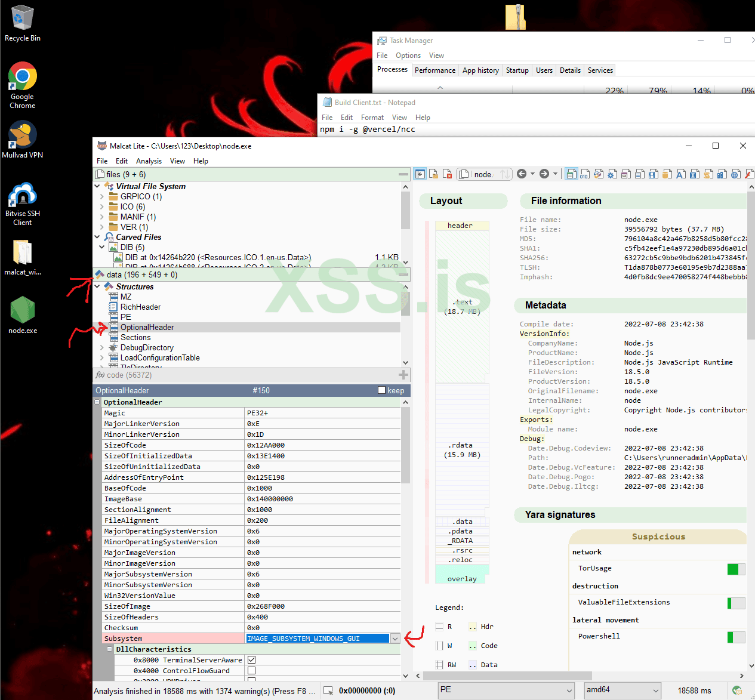Switch to Performance tab in Task Manager
755x700 pixels.
pyautogui.click(x=434, y=70)
